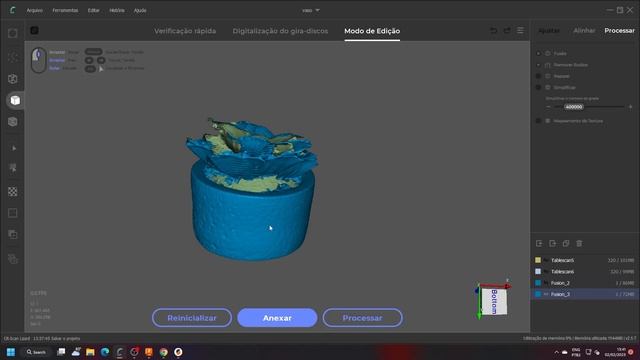The width and height of the screenshot is (640, 360).
Task: Switch to the Ajustar panel tab
Action: click(549, 31)
